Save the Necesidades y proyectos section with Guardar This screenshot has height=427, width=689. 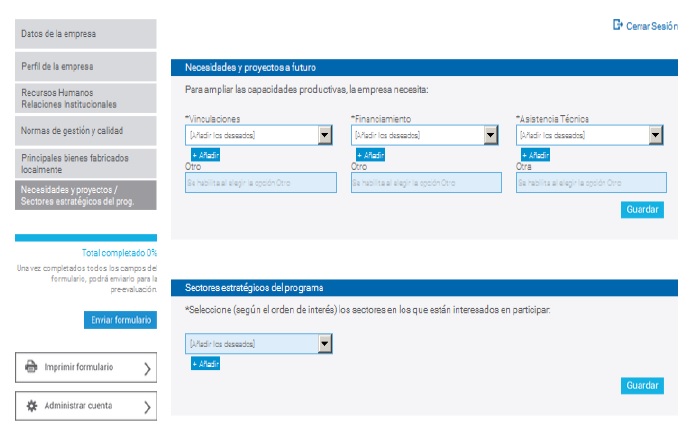641,210
